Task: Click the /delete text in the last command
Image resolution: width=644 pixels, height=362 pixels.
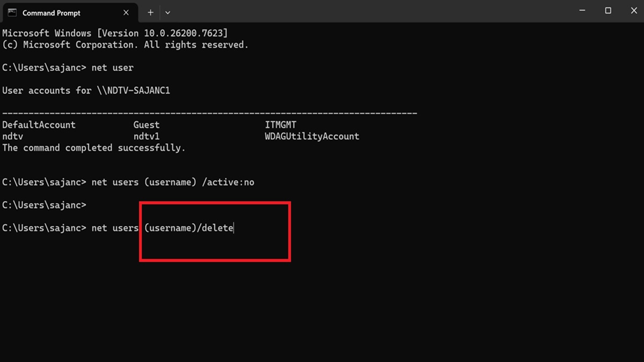Action: point(216,228)
